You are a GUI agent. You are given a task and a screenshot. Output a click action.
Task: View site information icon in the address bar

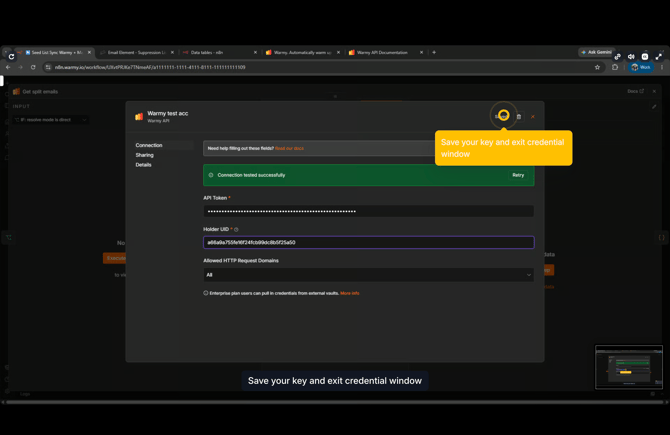48,67
